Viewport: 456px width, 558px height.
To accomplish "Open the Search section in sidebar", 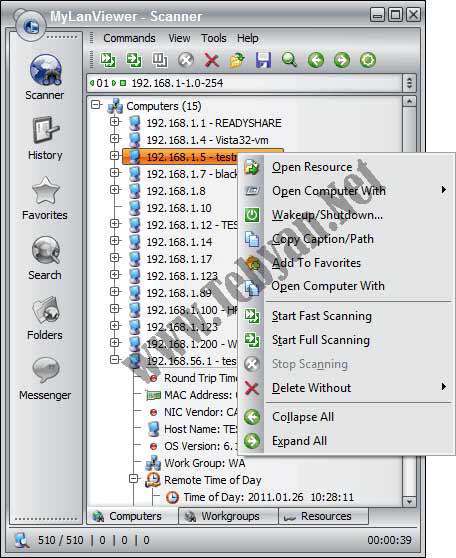I will coord(45,258).
